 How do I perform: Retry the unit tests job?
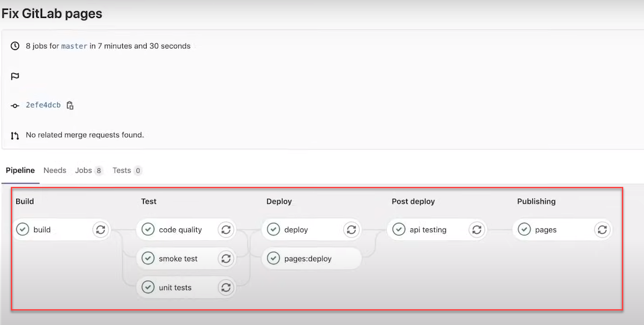226,287
